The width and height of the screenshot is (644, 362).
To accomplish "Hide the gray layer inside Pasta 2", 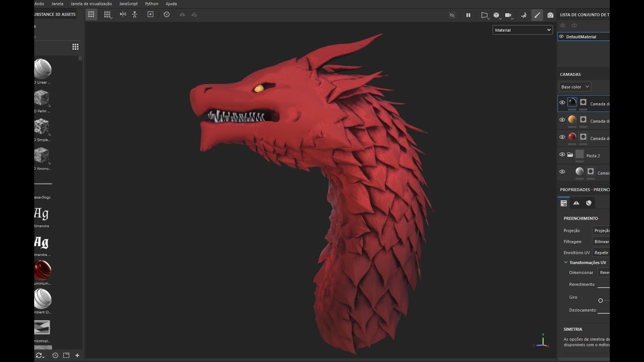I will [562, 171].
